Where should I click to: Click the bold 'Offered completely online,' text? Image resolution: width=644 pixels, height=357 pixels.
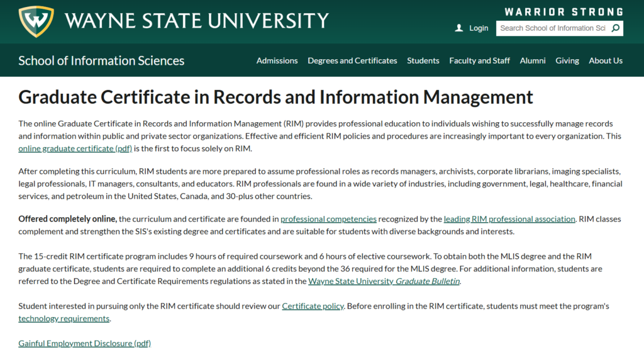(68, 219)
